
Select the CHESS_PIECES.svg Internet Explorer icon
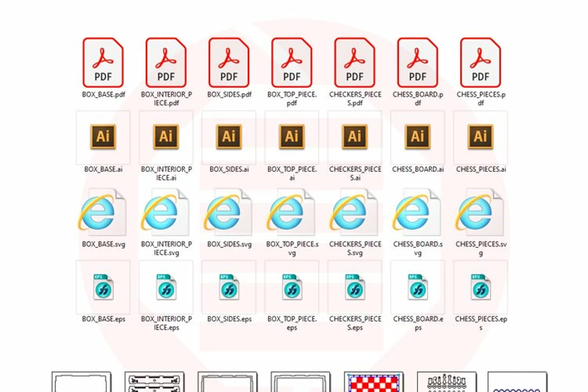[479, 212]
